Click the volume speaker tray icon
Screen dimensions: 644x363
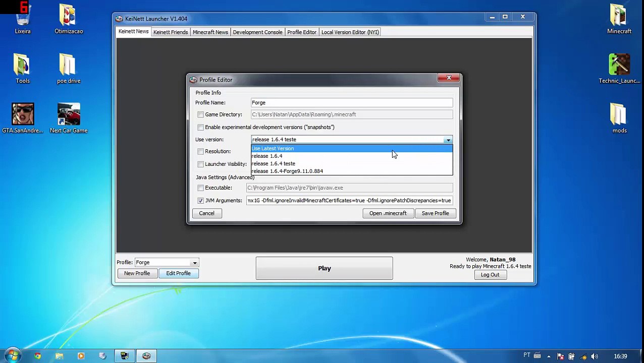click(x=594, y=356)
